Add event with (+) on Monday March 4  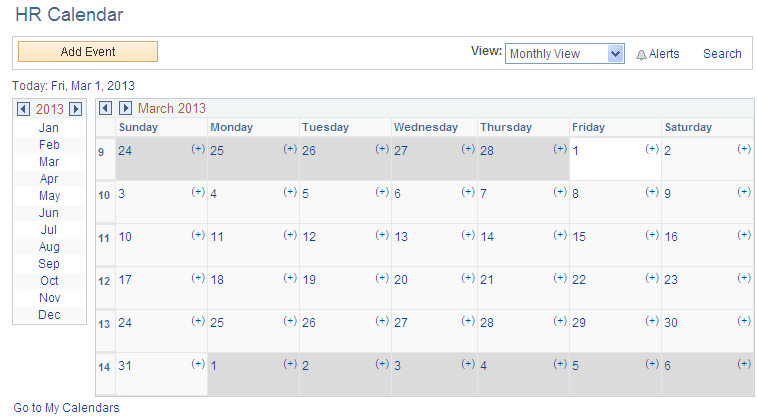[x=290, y=192]
